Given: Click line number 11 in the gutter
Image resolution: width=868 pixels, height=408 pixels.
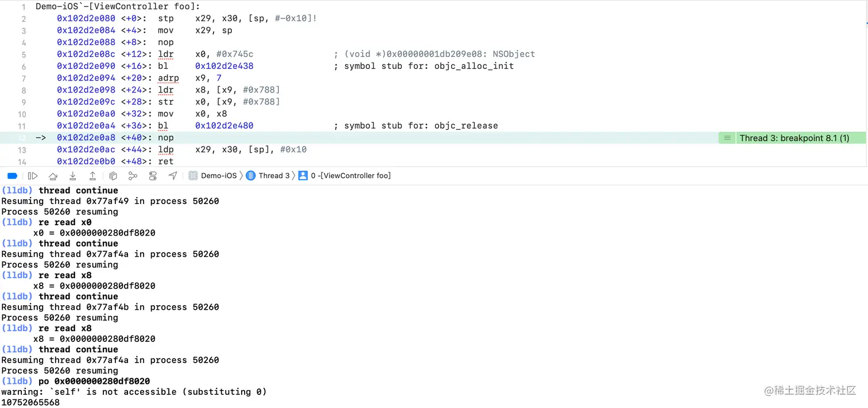Looking at the screenshot, I should point(22,126).
